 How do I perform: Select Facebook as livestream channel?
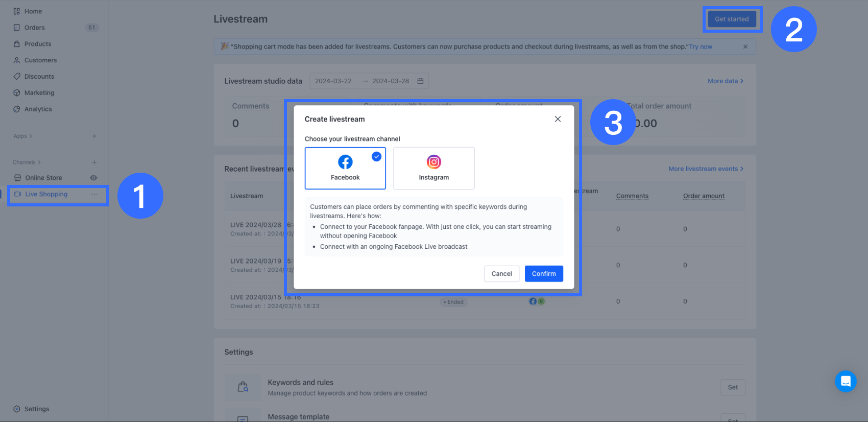[x=345, y=168]
